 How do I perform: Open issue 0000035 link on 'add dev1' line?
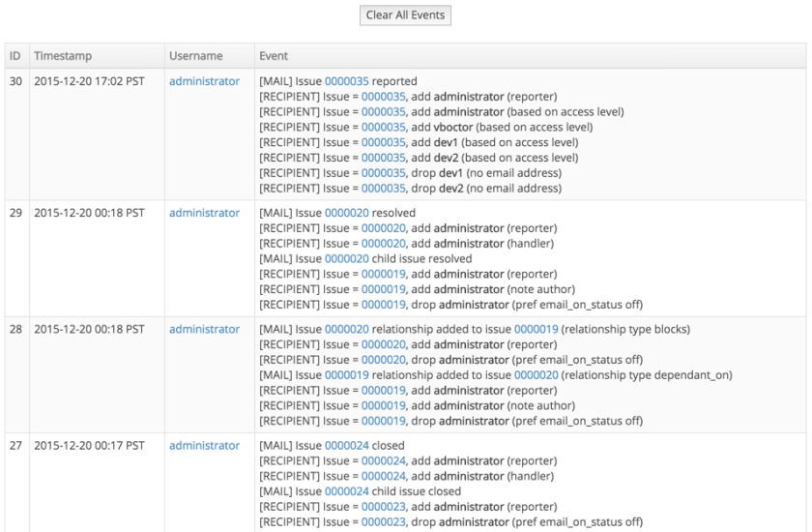click(383, 142)
